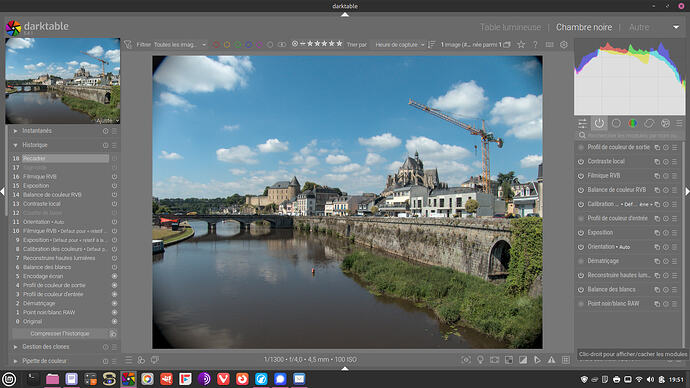The width and height of the screenshot is (690, 388).
Task: Expand the Pipette de couleur panel
Action: tap(16, 361)
